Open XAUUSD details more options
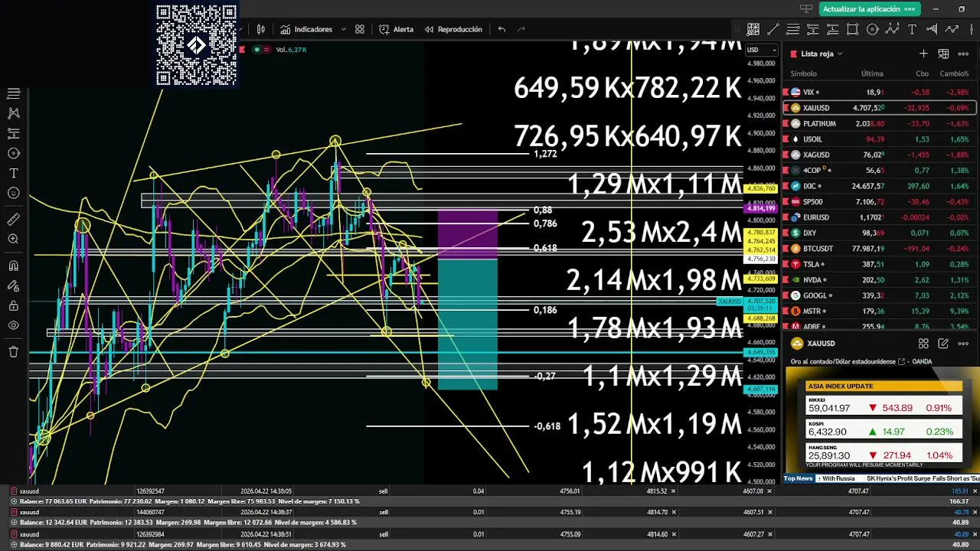 tap(963, 344)
